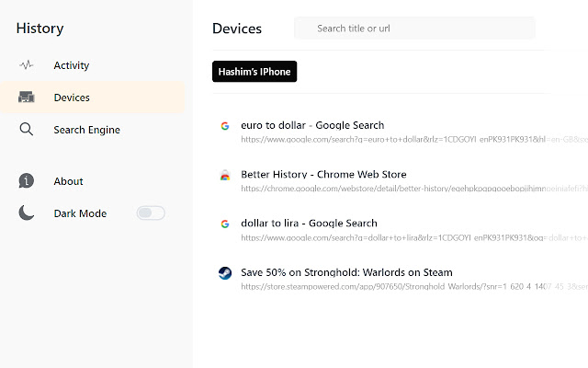Open "euro to dollar - Google Search" entry
This screenshot has width=588, height=368.
click(312, 125)
